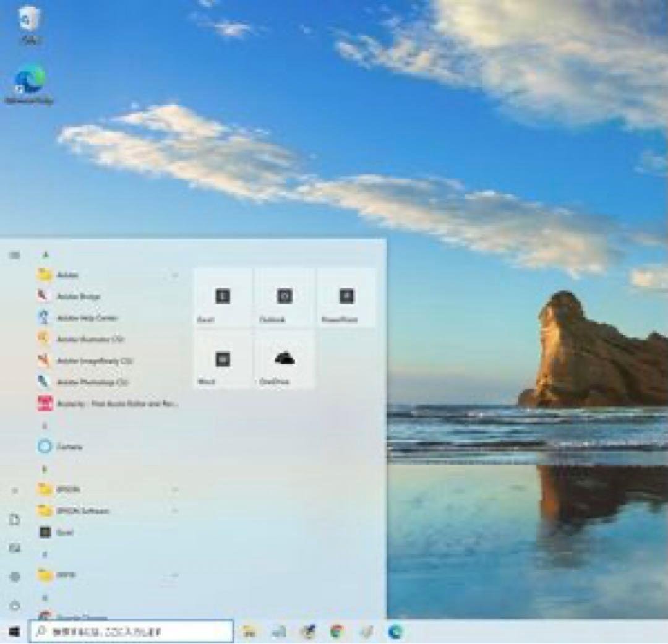Expand the Start menu hamburger button
The width and height of the screenshot is (668, 644).
(x=14, y=255)
